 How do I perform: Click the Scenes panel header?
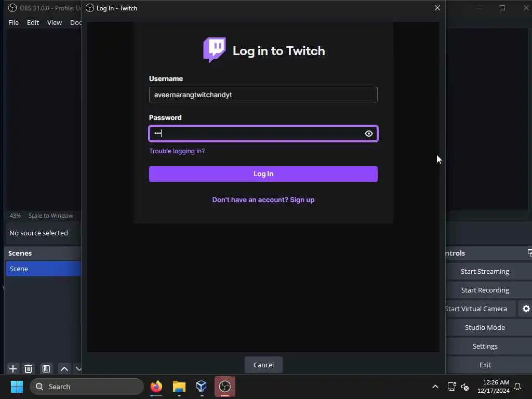tap(44, 253)
